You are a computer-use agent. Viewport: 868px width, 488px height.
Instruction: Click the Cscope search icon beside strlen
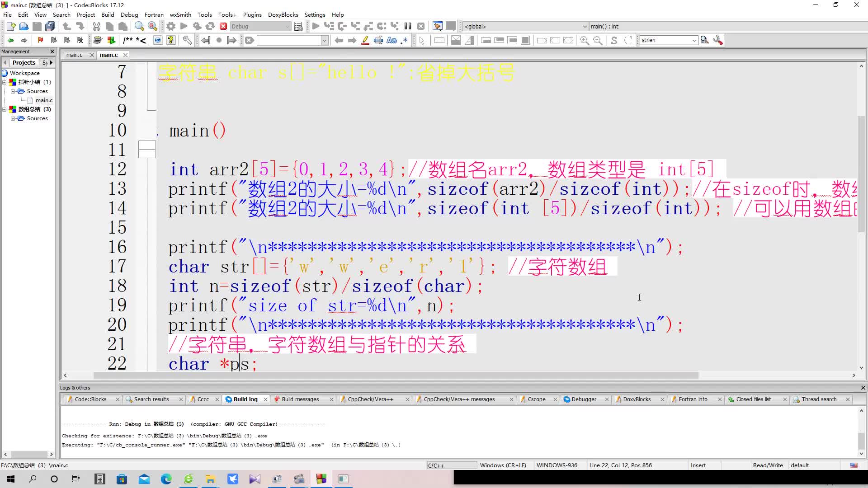click(x=704, y=40)
